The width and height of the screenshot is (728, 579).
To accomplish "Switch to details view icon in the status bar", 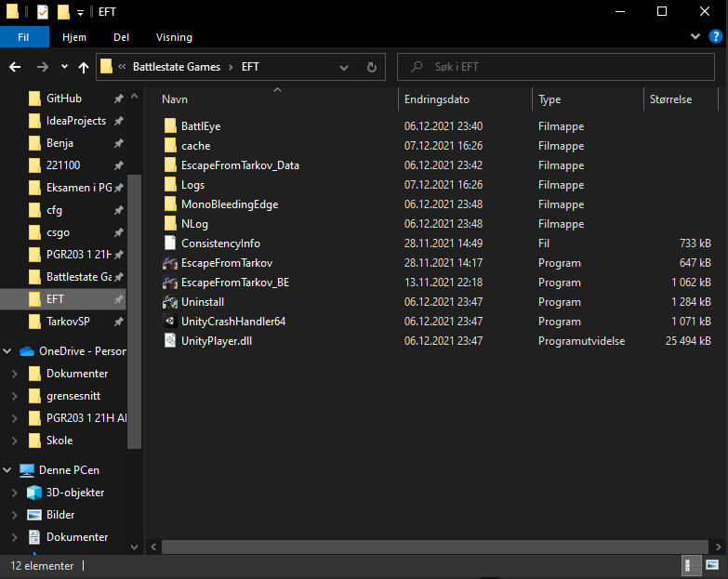I will [691, 565].
